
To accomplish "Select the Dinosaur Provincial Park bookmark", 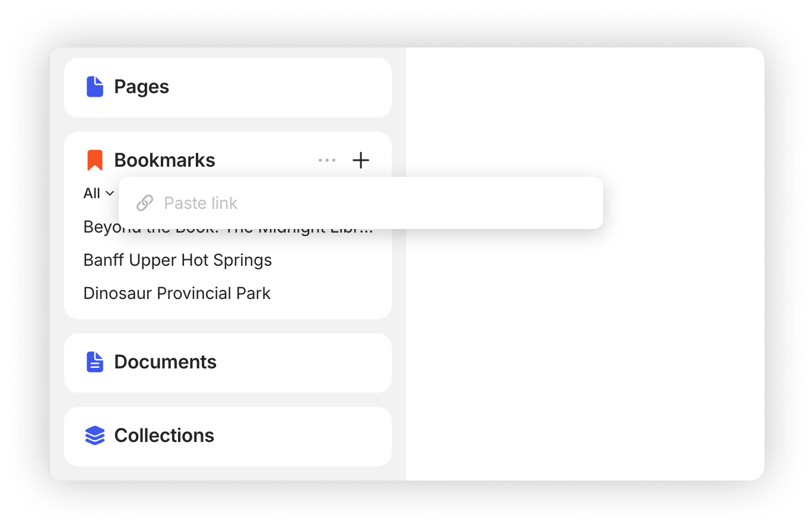I will point(177,293).
